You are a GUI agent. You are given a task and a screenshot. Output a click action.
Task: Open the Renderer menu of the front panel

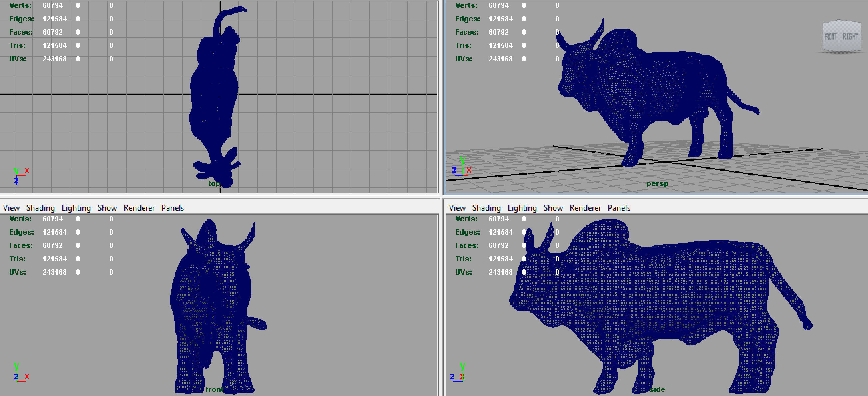coord(139,208)
